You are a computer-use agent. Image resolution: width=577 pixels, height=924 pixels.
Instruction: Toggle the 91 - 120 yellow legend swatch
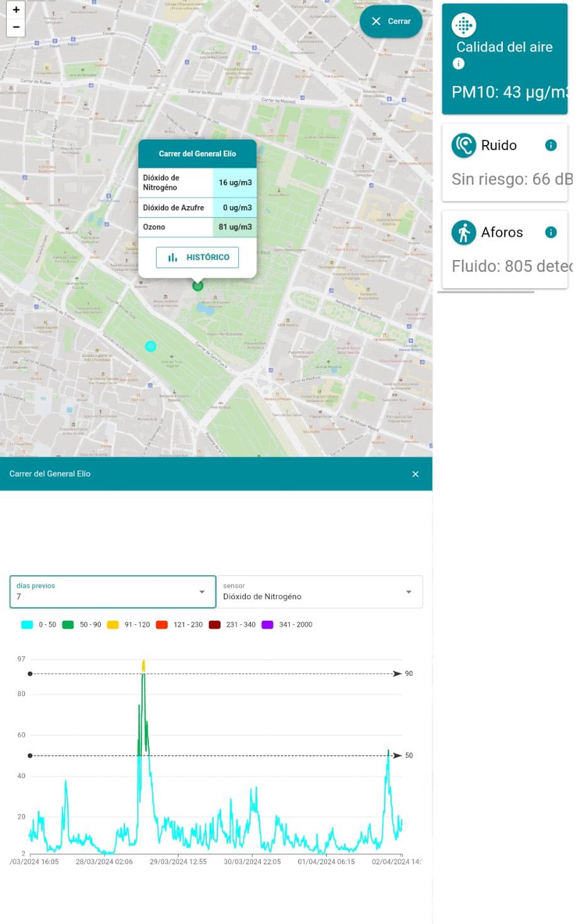coord(113,625)
